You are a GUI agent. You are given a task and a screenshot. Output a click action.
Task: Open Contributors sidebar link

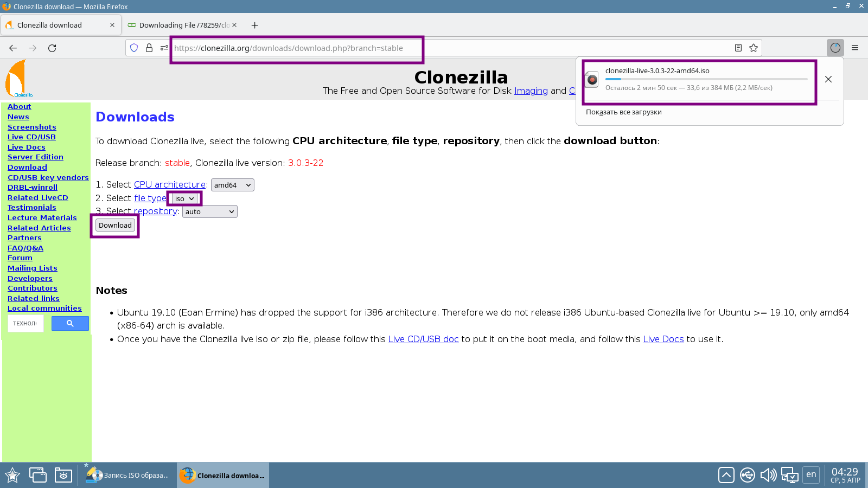point(33,288)
